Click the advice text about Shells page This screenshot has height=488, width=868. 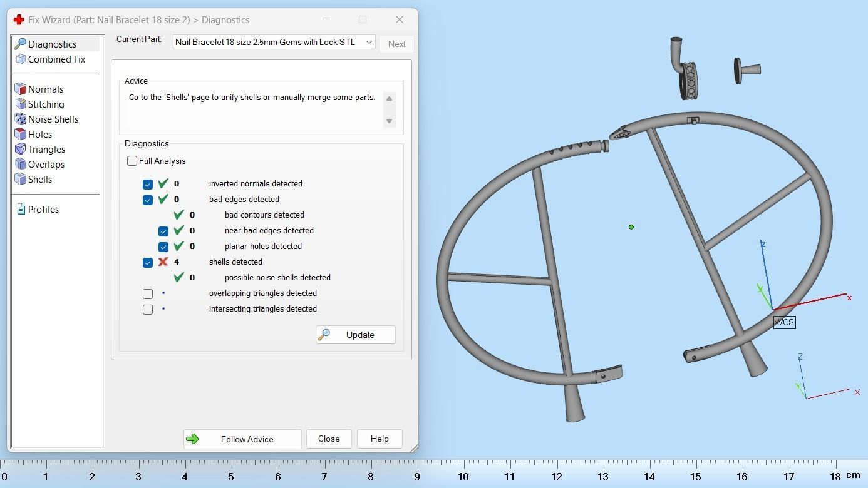pos(252,98)
